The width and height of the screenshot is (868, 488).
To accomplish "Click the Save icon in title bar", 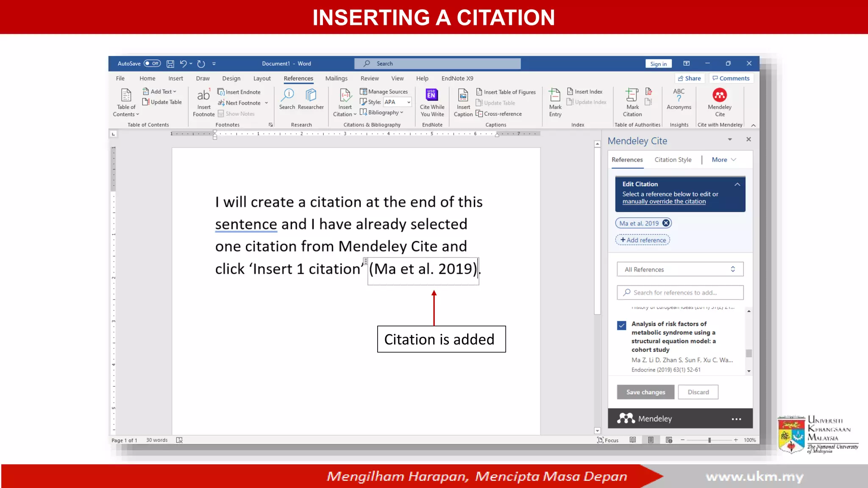I will pyautogui.click(x=170, y=64).
